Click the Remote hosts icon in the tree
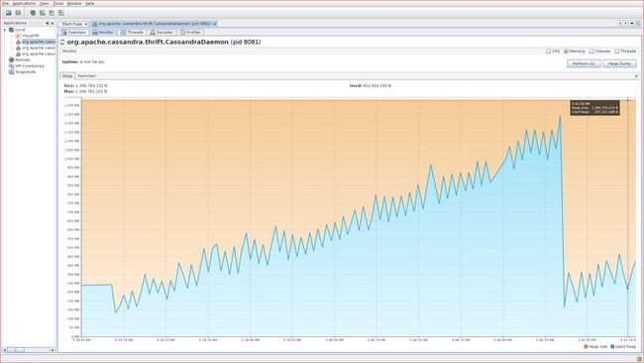Image resolution: width=644 pixels, height=363 pixels. tap(12, 60)
